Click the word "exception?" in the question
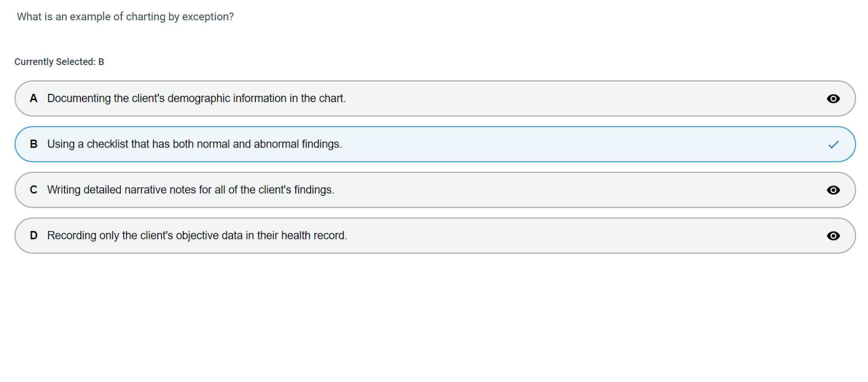The height and width of the screenshot is (382, 868). coord(208,17)
